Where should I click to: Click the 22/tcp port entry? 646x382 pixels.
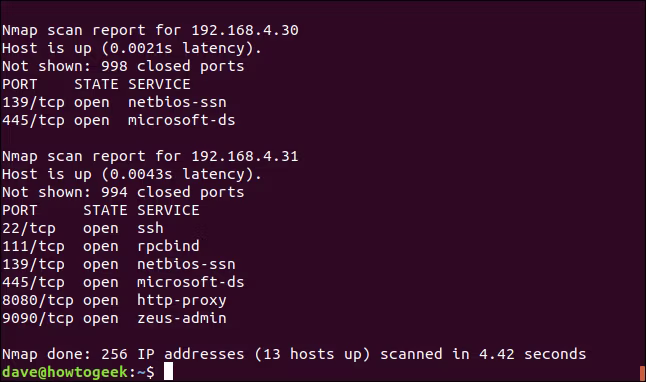click(28, 229)
